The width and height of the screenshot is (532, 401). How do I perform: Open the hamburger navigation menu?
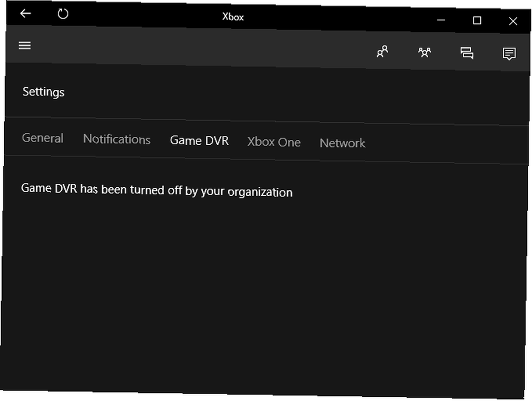pos(24,45)
